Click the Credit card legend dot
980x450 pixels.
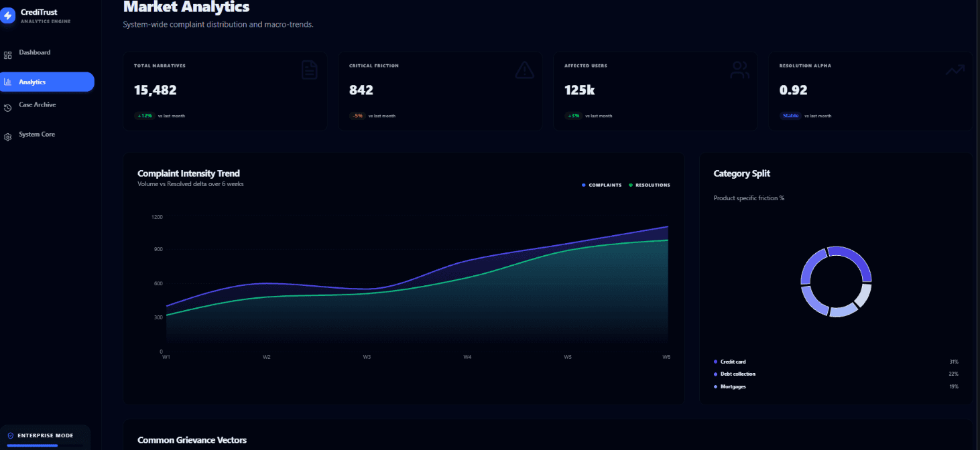715,362
